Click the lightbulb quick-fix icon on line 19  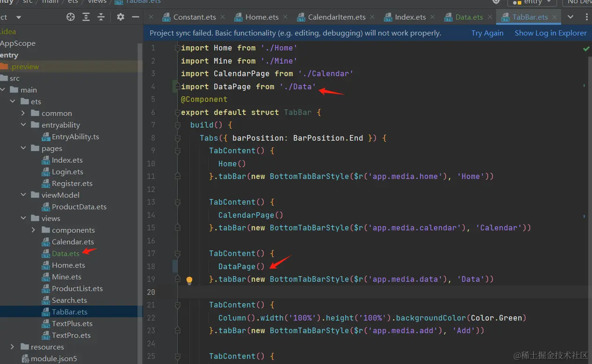[189, 280]
